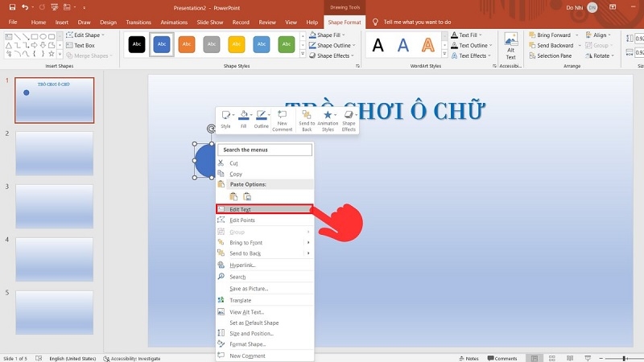Image resolution: width=644 pixels, height=362 pixels.
Task: Choose Format Shape from context menu
Action: click(x=265, y=344)
